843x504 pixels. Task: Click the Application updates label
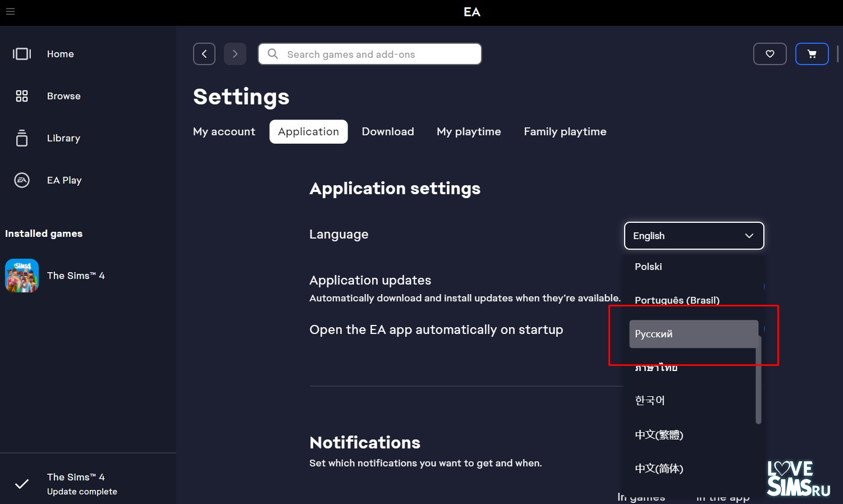click(x=370, y=280)
